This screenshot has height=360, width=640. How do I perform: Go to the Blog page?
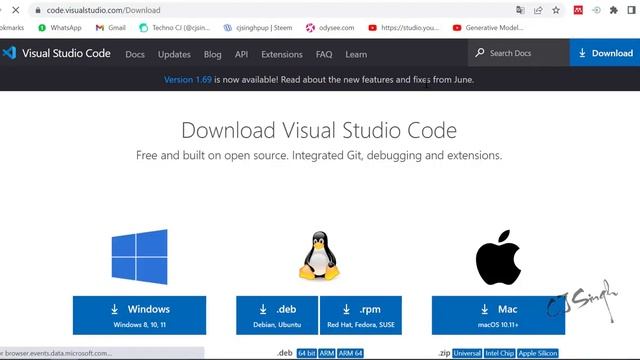click(x=212, y=54)
